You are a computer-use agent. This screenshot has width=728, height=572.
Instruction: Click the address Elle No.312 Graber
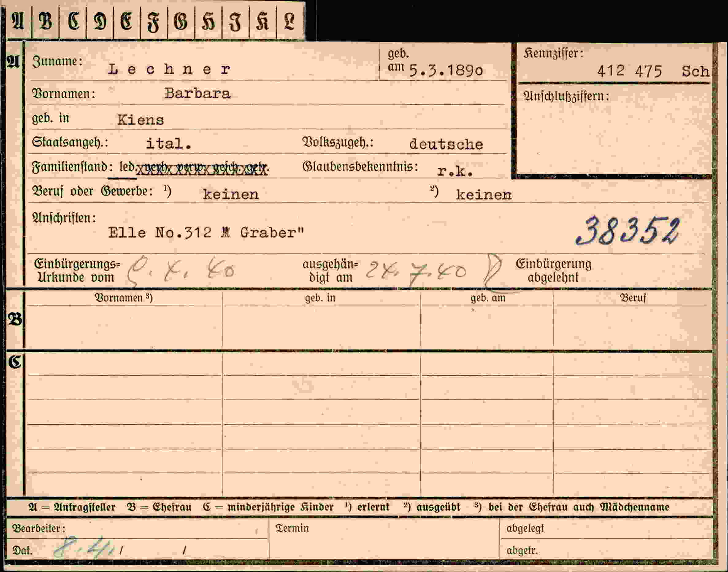(x=206, y=232)
